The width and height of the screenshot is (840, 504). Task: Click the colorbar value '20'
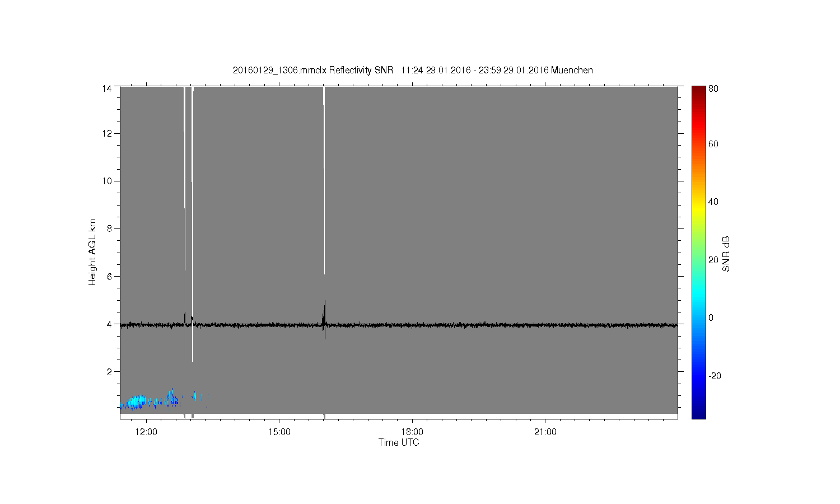tap(713, 260)
